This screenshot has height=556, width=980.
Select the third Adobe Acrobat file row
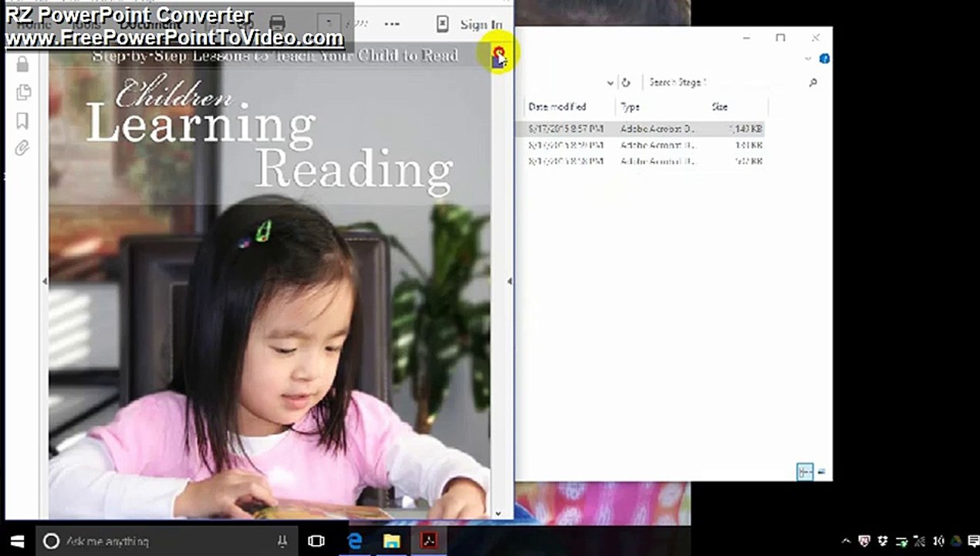[640, 161]
